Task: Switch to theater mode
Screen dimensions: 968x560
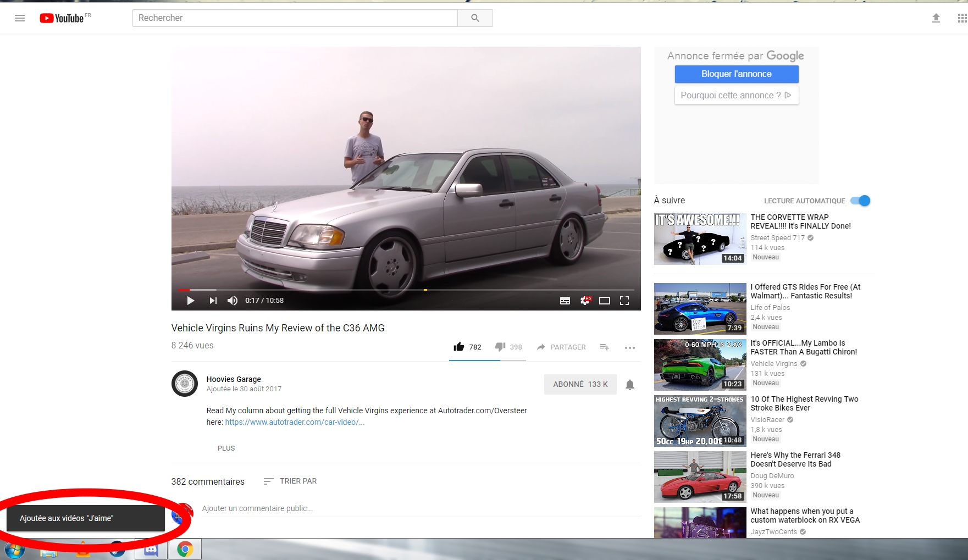Action: (605, 301)
